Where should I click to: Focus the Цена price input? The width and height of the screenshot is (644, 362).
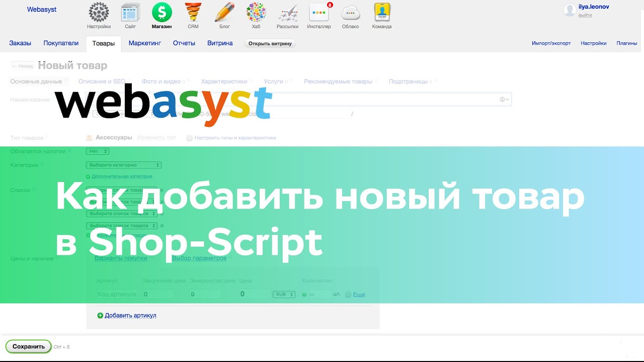pyautogui.click(x=254, y=295)
